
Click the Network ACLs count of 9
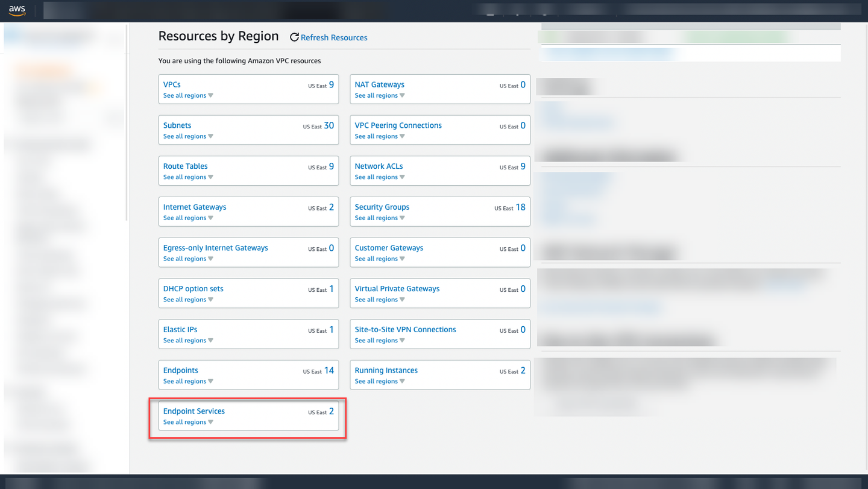[x=523, y=166]
